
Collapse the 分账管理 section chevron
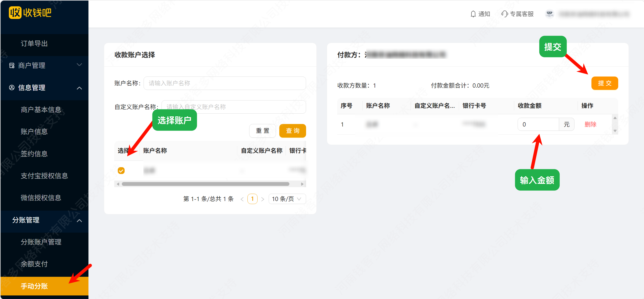coord(79,220)
